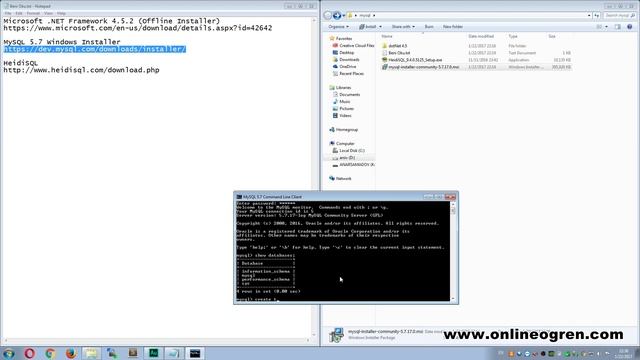
Task: Go forward in the Explorer window
Action: pos(337,16)
